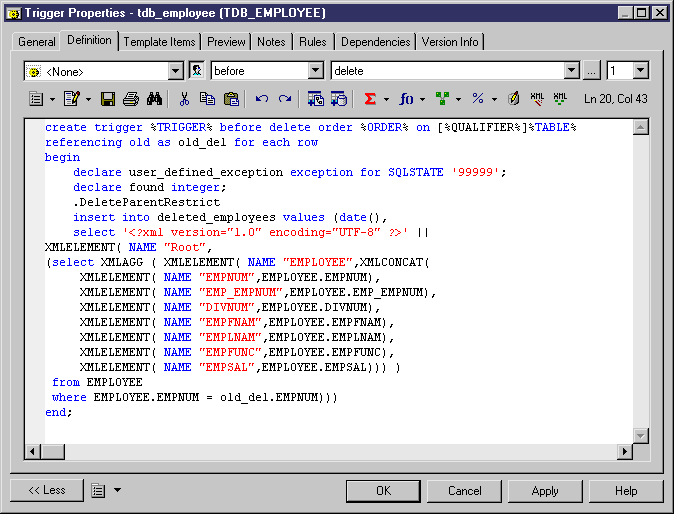Open the order number dropdown showing 1
The width and height of the screenshot is (674, 514).
coord(640,70)
